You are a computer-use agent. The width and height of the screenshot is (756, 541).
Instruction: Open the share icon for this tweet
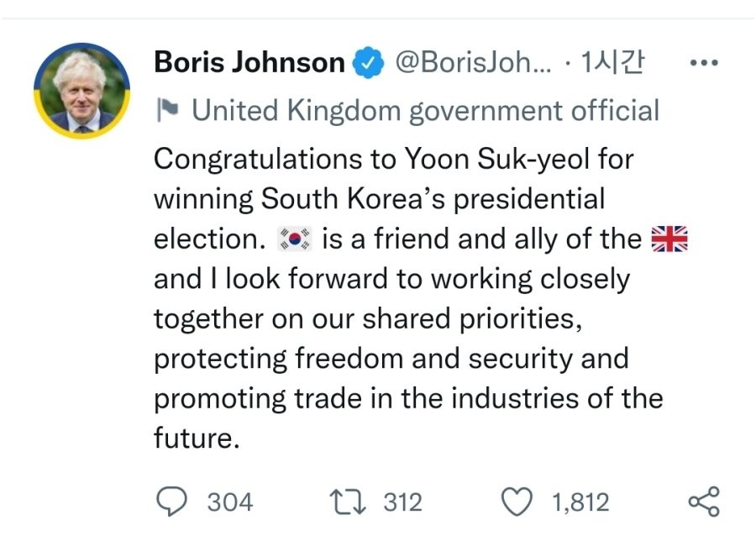tap(704, 502)
